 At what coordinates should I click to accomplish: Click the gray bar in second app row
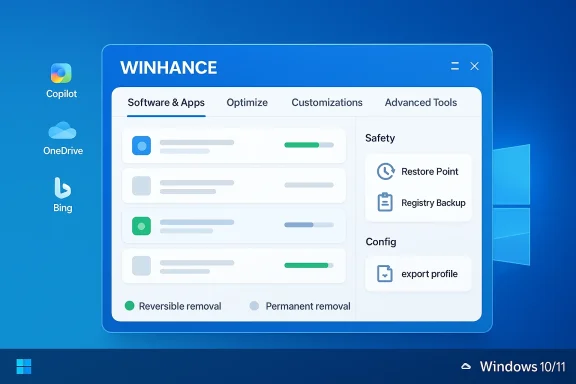309,185
